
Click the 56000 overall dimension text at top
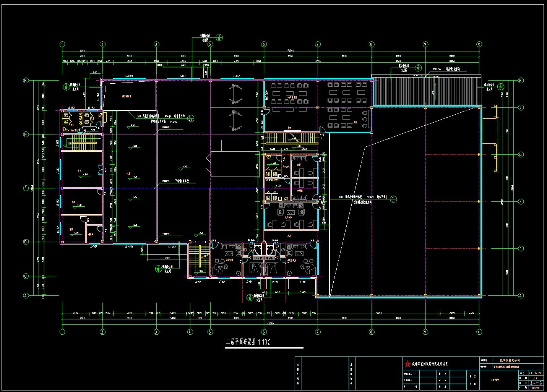291,51
